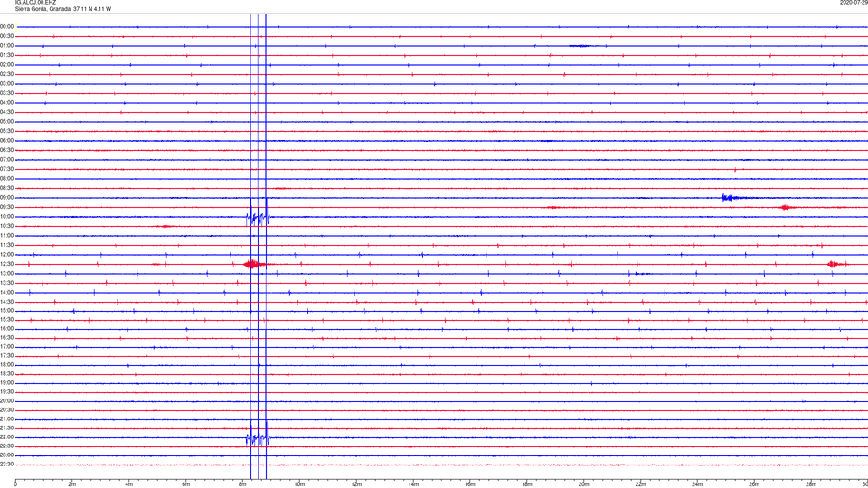Pick the 20:30 row label

tap(7, 410)
